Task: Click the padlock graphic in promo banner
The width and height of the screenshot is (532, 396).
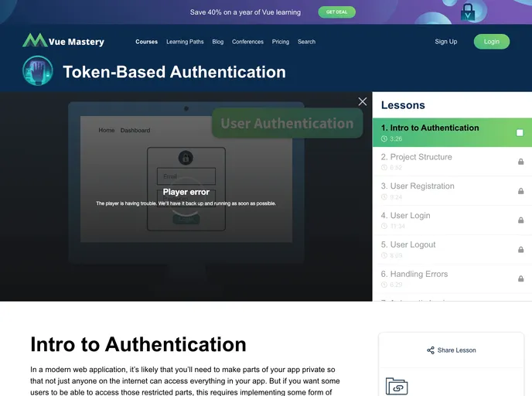Action: click(468, 12)
